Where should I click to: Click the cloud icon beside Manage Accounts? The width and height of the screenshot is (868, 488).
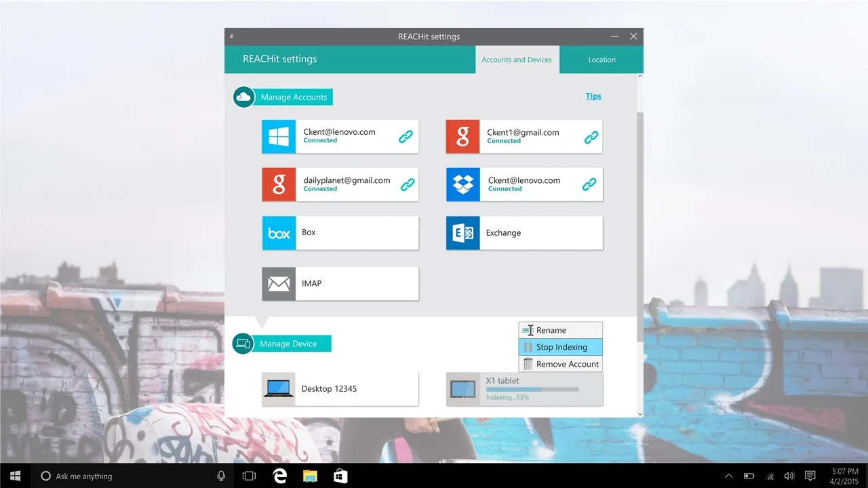(243, 97)
